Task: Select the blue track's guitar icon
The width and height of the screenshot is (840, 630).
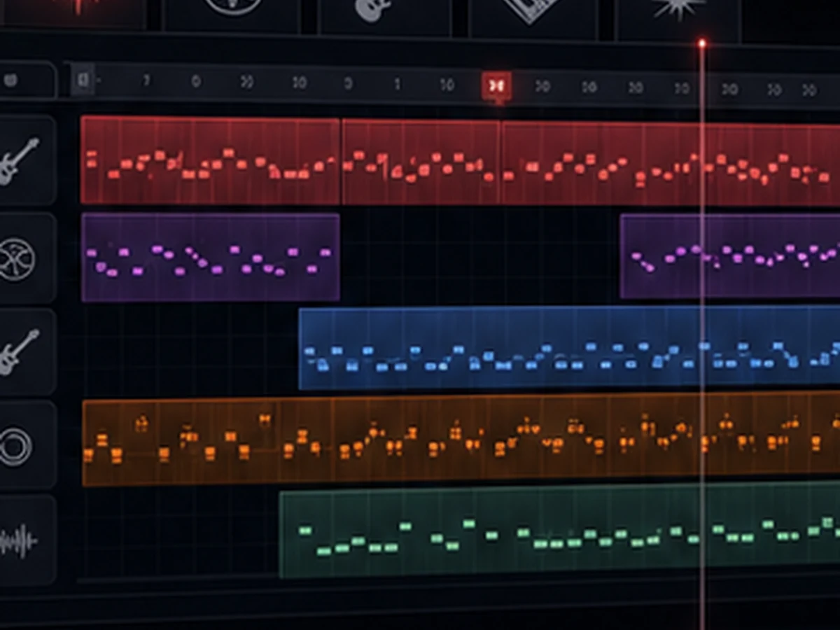Action: (19, 353)
